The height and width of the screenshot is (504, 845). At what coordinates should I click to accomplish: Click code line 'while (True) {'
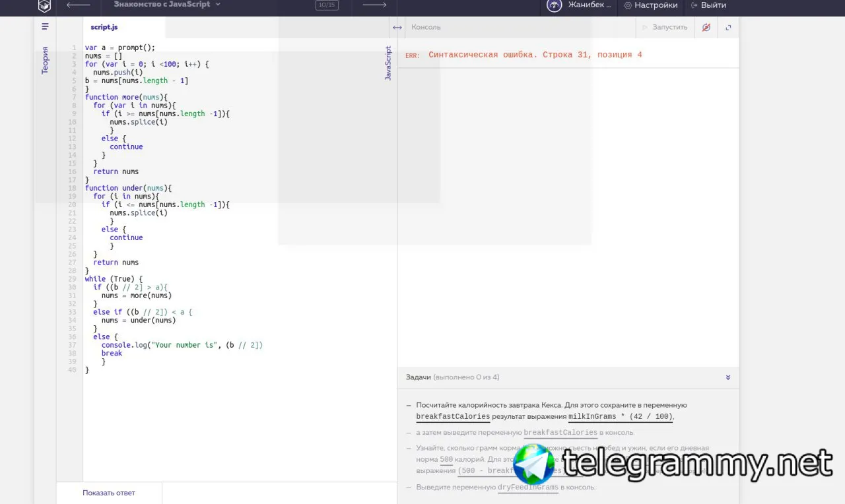114,279
